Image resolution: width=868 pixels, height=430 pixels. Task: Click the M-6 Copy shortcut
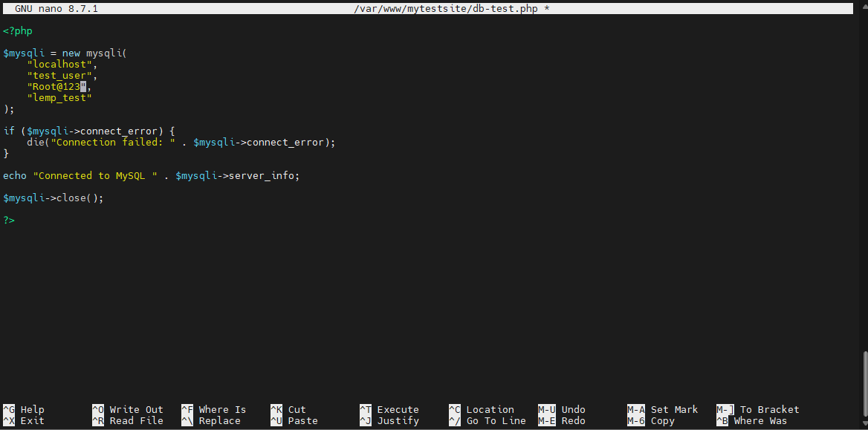tap(651, 420)
